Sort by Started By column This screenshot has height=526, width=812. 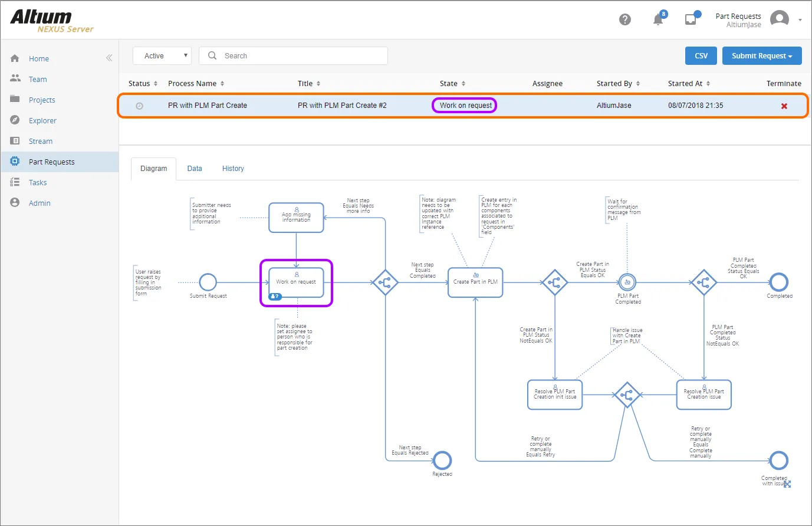pos(618,84)
